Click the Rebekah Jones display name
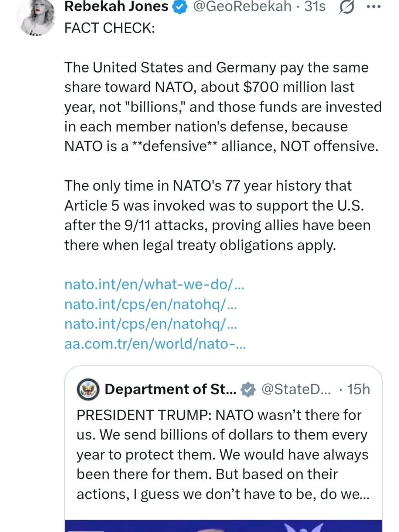The width and height of the screenshot is (399, 532). click(x=116, y=7)
